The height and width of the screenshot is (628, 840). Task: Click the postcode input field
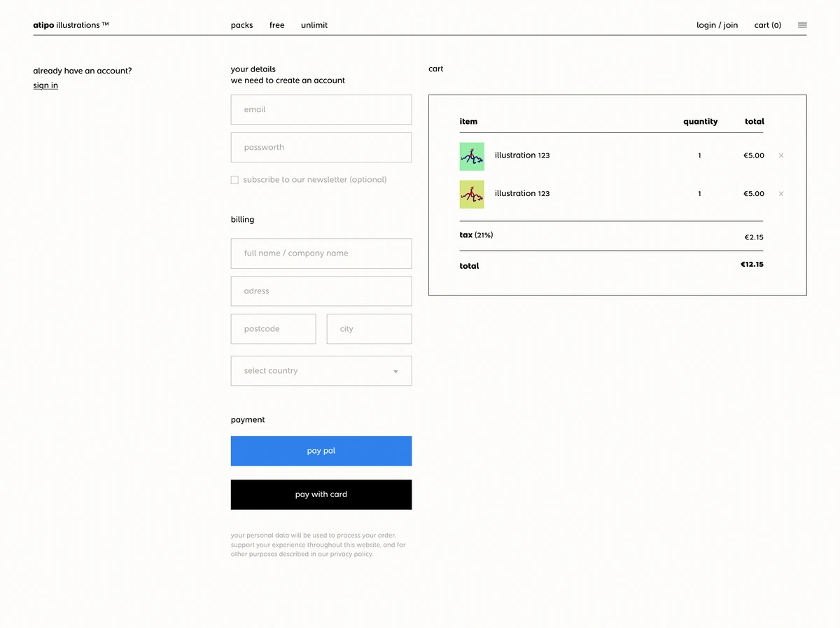click(x=273, y=328)
